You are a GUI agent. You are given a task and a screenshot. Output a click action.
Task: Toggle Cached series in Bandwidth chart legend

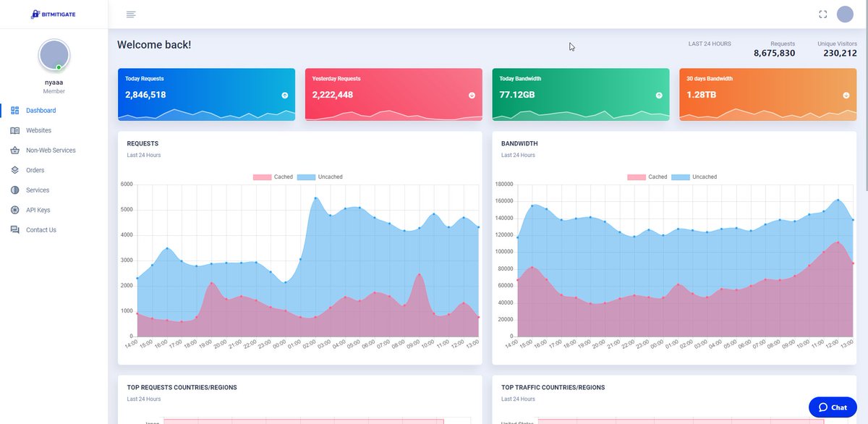(x=647, y=177)
